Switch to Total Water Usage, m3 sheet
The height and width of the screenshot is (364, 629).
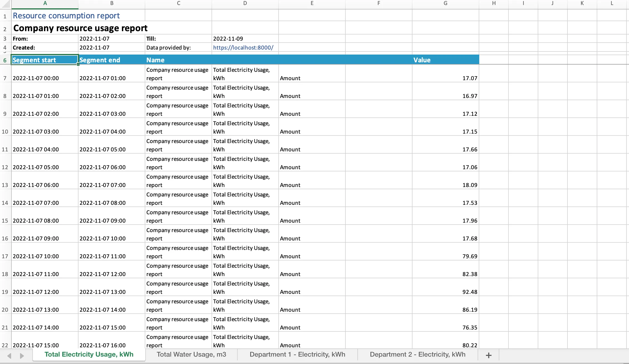191,355
